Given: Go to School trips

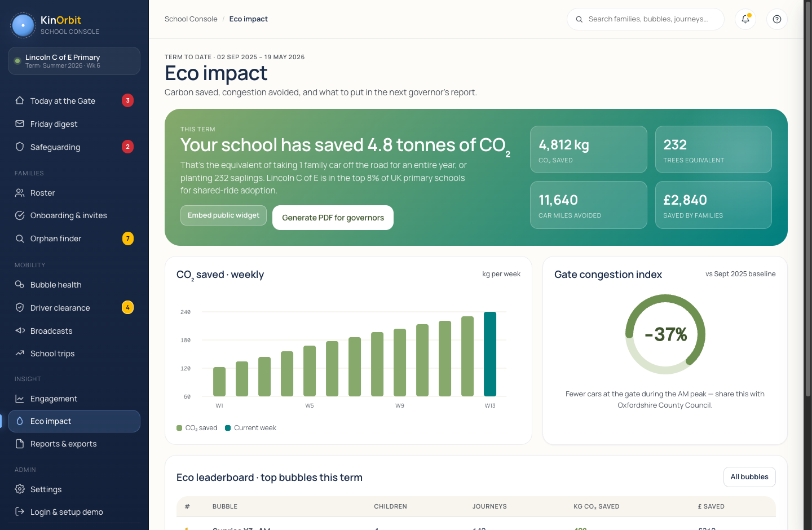Looking at the screenshot, I should (74, 354).
